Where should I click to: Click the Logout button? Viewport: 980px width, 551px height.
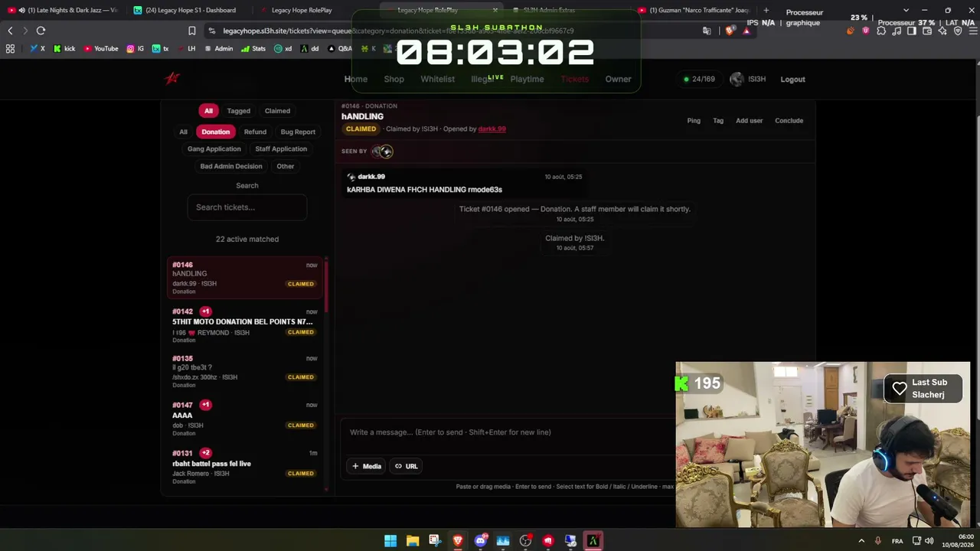[x=792, y=79]
